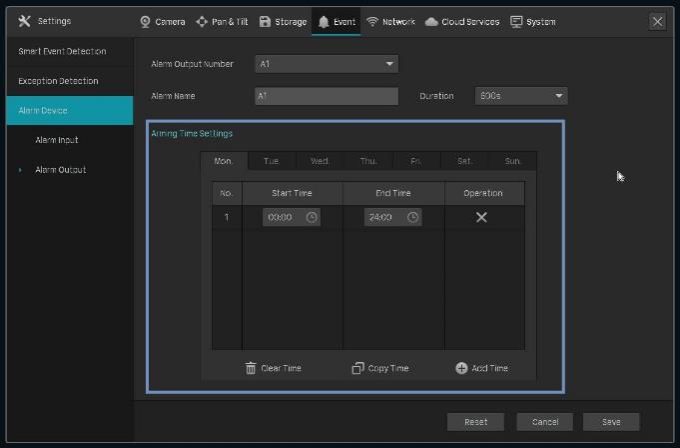The image size is (680, 448).
Task: Click the clock icon in Start Time field
Action: click(x=312, y=217)
